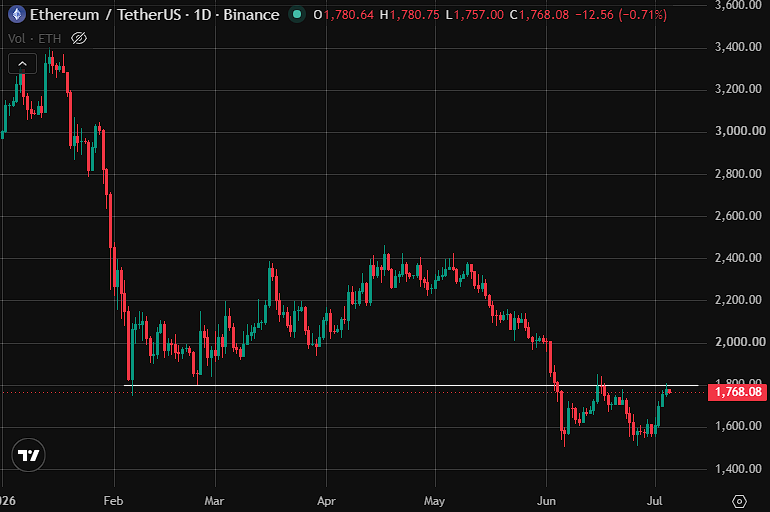Select the white horizontal support line

coord(411,385)
